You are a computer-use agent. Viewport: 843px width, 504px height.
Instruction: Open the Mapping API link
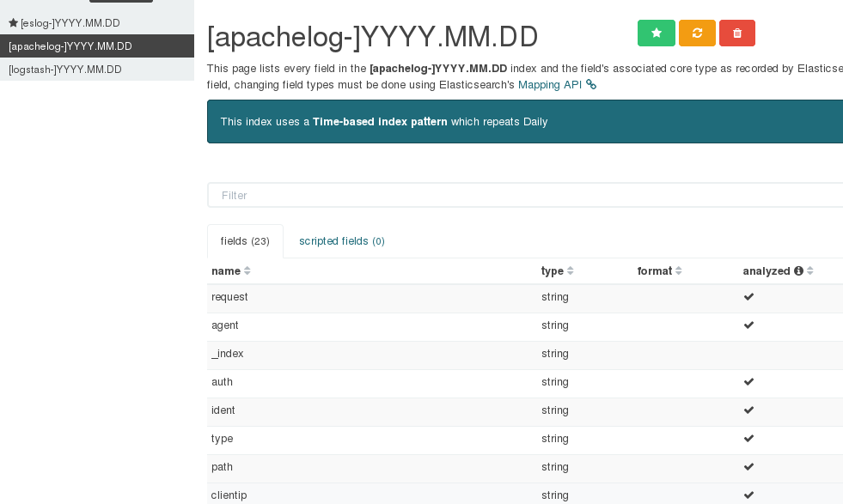(x=550, y=85)
